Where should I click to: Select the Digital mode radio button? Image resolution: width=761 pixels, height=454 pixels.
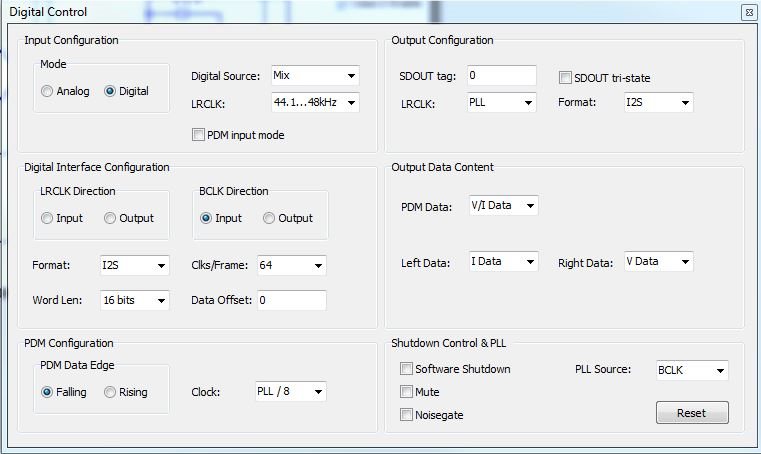110,91
